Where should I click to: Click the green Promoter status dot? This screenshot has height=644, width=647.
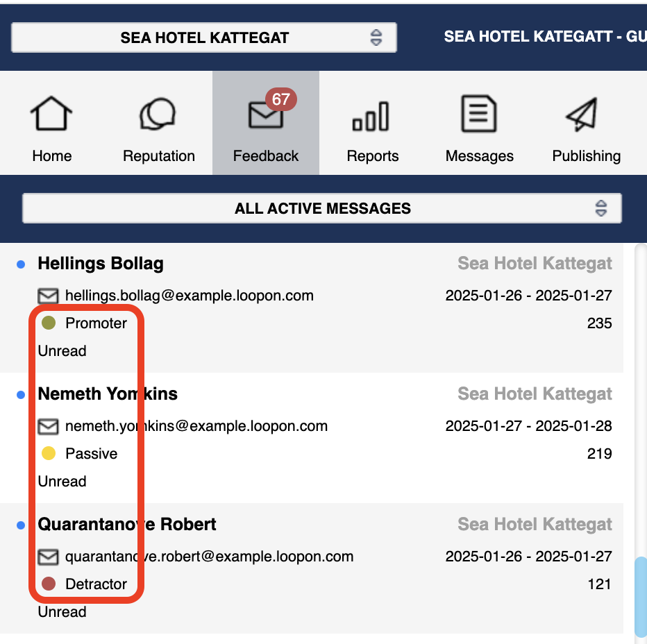pyautogui.click(x=49, y=323)
